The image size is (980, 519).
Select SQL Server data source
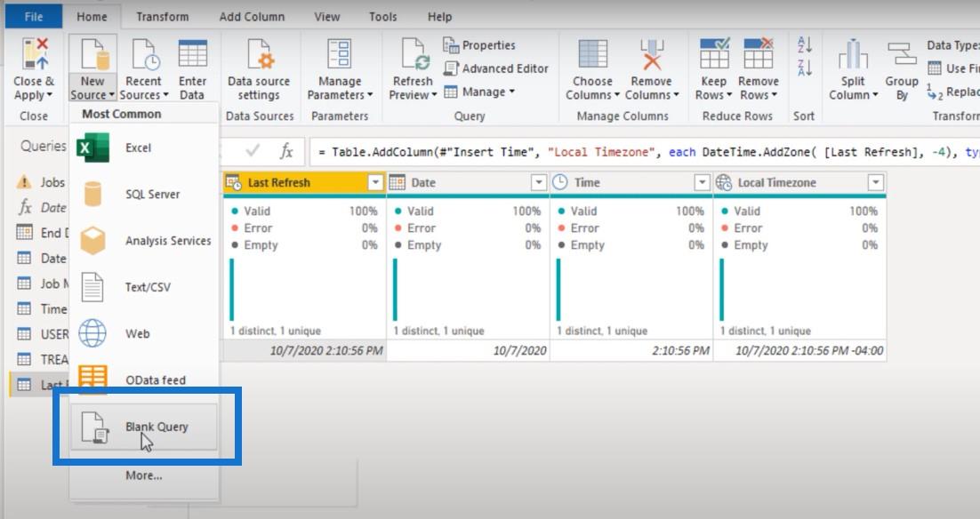pyautogui.click(x=144, y=195)
